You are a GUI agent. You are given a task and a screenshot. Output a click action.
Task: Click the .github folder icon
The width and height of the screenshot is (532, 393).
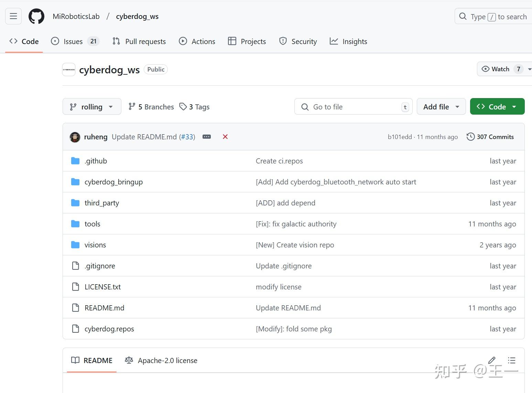[75, 161]
